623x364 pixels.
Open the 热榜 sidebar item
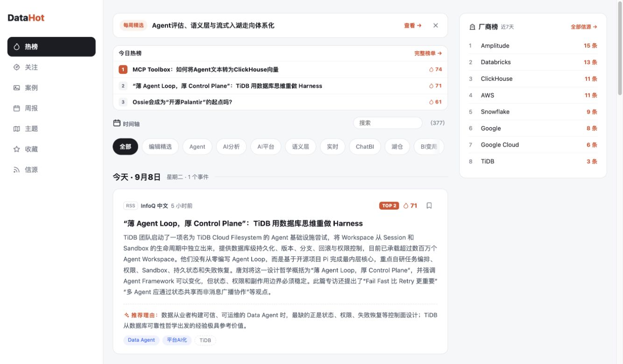point(51,47)
